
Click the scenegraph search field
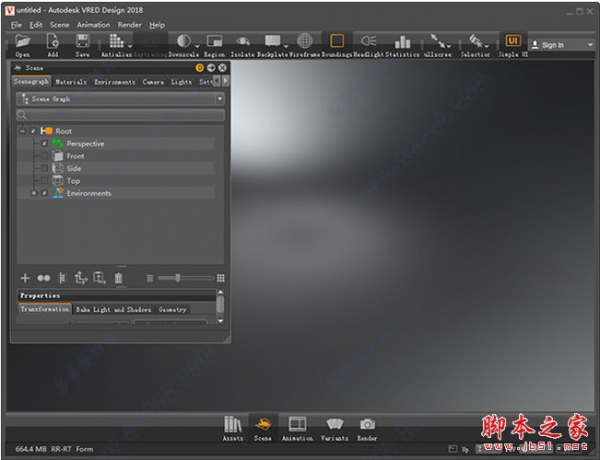[120, 115]
